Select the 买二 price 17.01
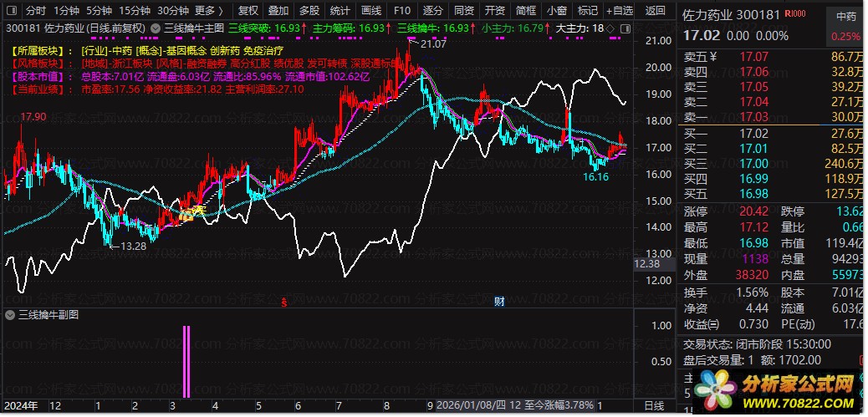The height and width of the screenshot is (417, 868). click(754, 148)
